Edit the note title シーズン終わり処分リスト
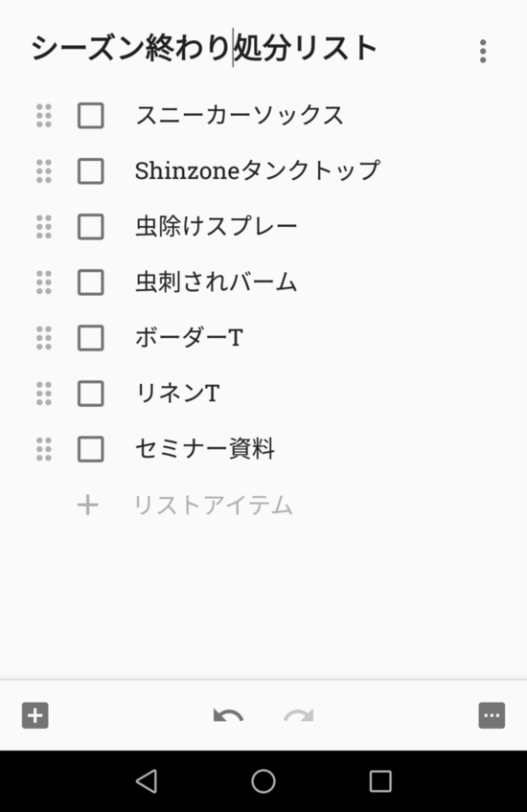The width and height of the screenshot is (527, 812). 204,48
